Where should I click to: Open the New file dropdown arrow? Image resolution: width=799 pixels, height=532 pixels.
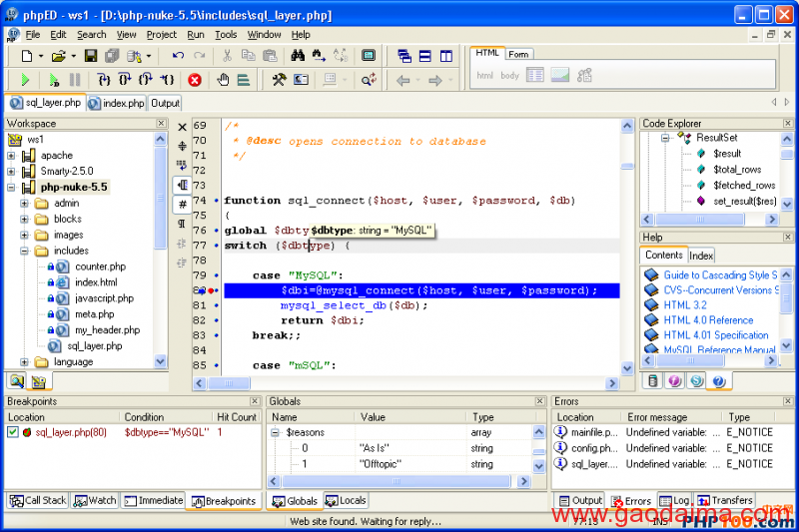click(x=41, y=56)
